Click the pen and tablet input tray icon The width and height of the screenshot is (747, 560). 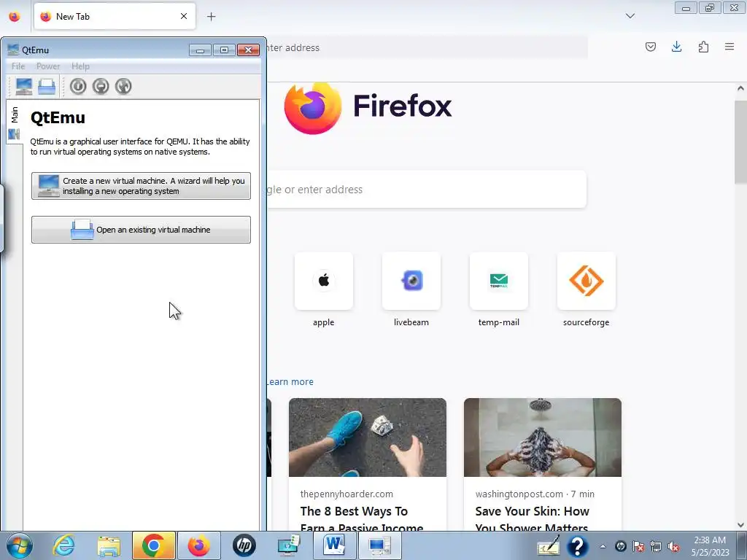pyautogui.click(x=549, y=545)
